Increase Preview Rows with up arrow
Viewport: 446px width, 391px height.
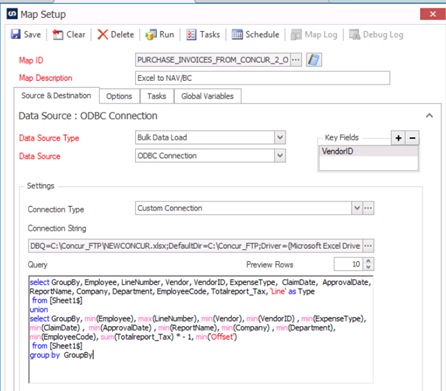tap(368, 261)
